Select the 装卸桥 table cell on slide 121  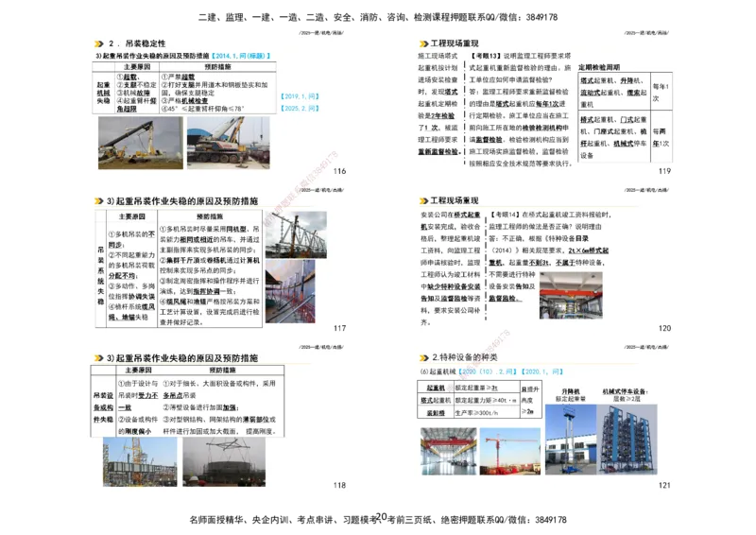(436, 413)
